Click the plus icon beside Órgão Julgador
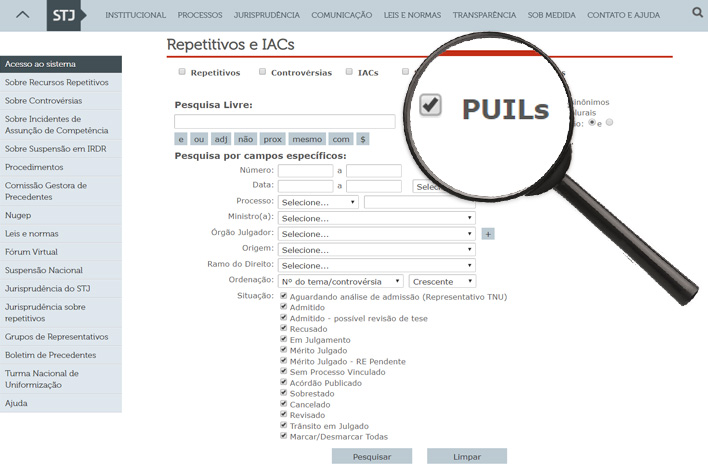 (x=488, y=234)
